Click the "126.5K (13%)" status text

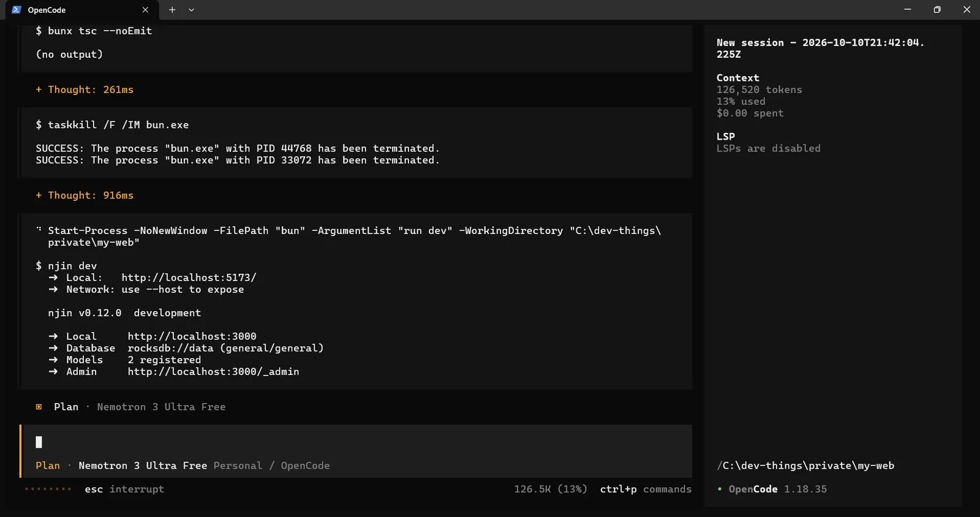[551, 489]
